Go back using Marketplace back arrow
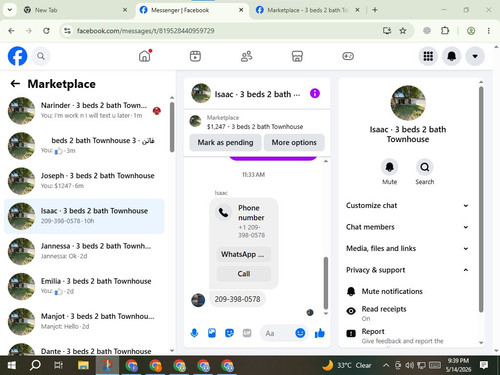 pos(15,84)
